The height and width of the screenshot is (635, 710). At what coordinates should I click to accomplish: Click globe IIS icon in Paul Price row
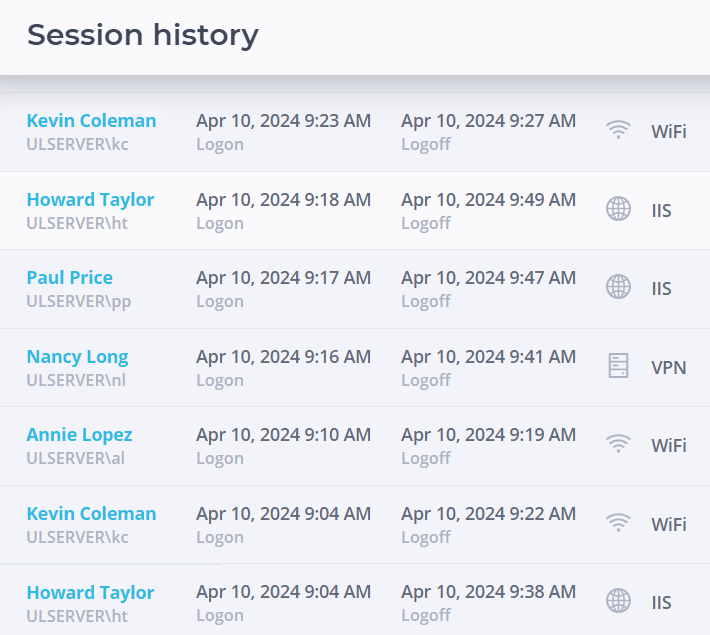(x=618, y=287)
